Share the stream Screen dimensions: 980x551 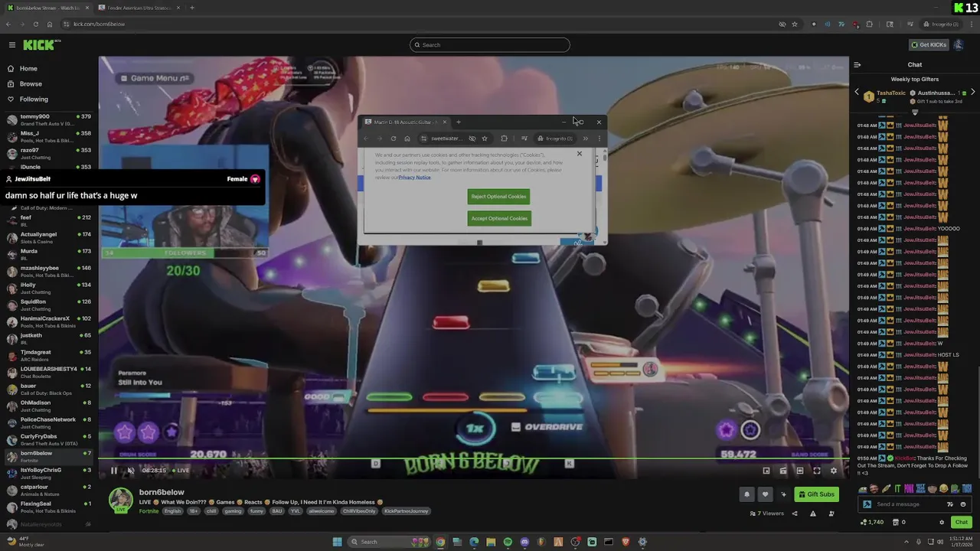795,514
